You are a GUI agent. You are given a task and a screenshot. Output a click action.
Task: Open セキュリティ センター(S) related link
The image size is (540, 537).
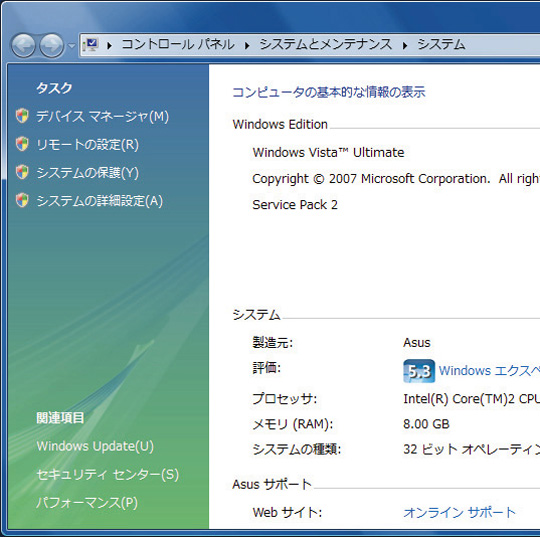pyautogui.click(x=107, y=475)
